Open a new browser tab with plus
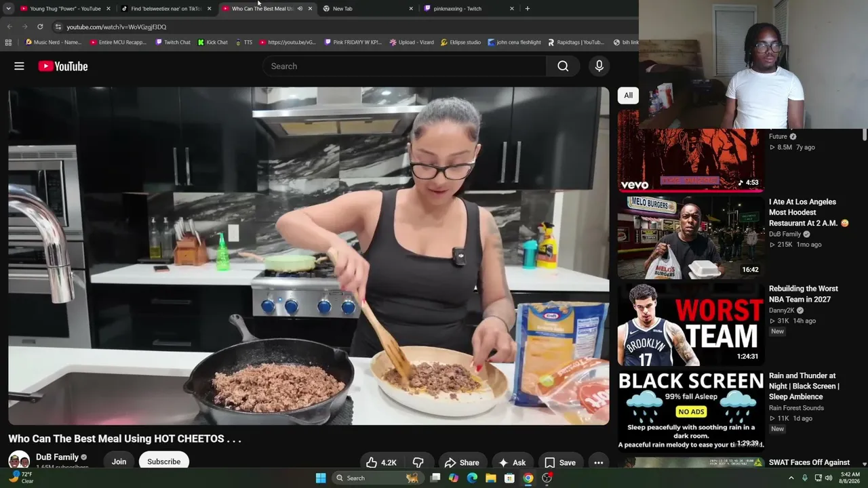 528,9
